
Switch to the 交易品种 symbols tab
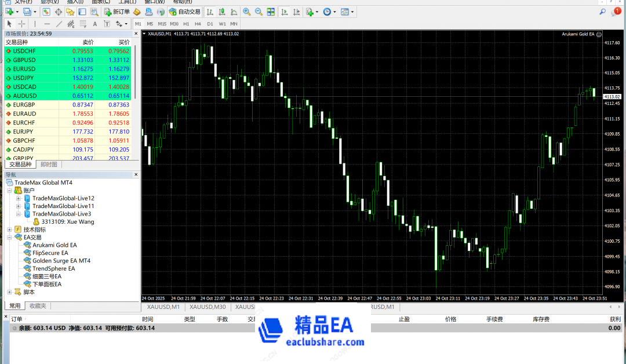pyautogui.click(x=20, y=165)
